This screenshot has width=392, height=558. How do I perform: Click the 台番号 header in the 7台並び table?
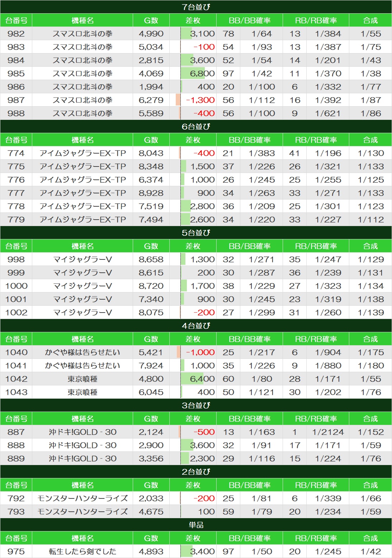(16, 20)
